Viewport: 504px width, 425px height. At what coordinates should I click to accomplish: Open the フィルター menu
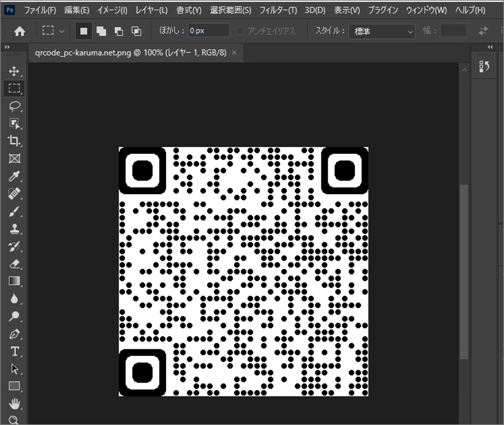pyautogui.click(x=278, y=10)
